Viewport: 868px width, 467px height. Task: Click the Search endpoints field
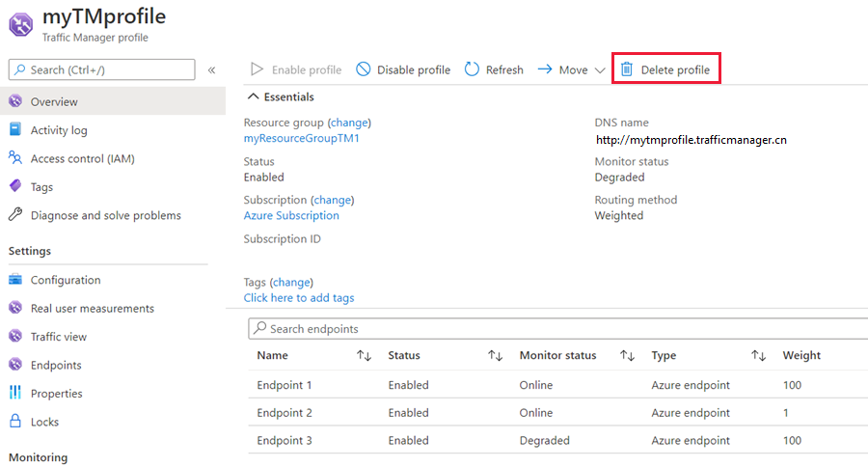[x=559, y=329]
